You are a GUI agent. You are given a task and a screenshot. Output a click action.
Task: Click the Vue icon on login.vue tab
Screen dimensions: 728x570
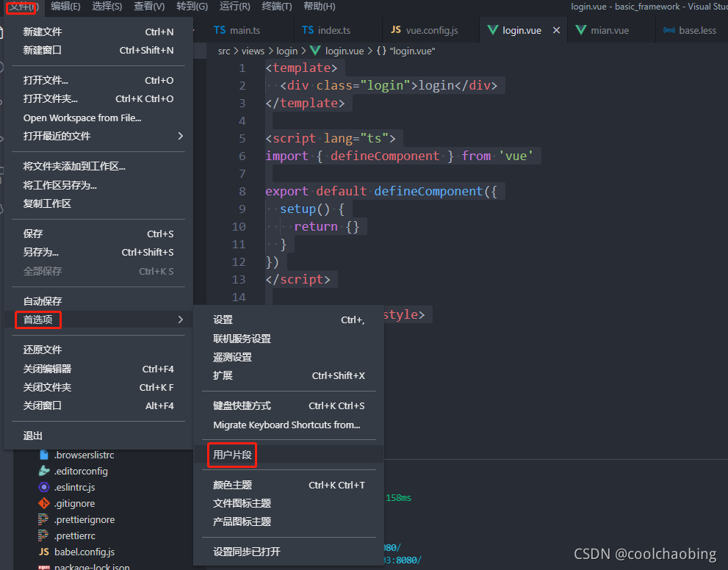(x=493, y=30)
